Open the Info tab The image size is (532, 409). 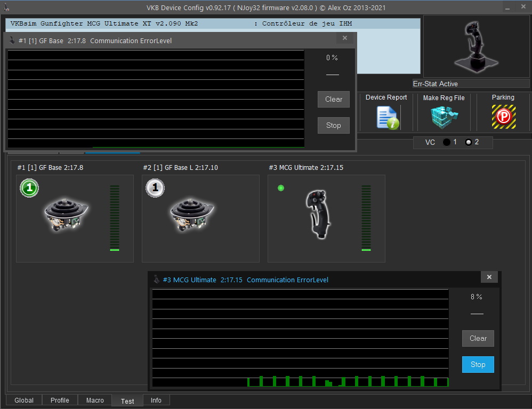(156, 400)
